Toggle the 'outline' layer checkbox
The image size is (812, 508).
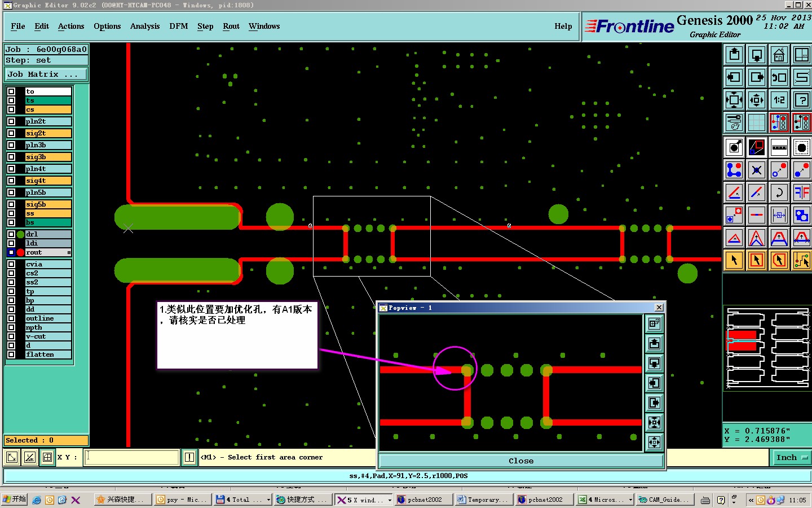click(11, 318)
